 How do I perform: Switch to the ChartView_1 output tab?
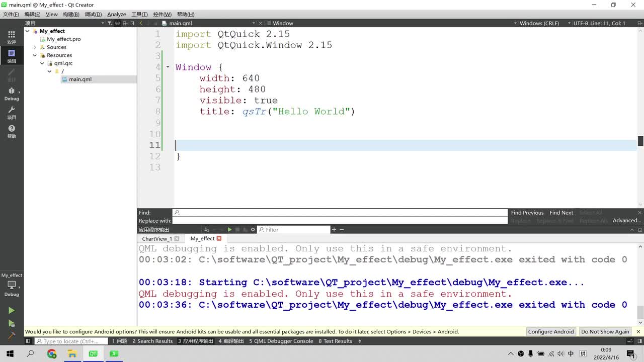click(157, 239)
